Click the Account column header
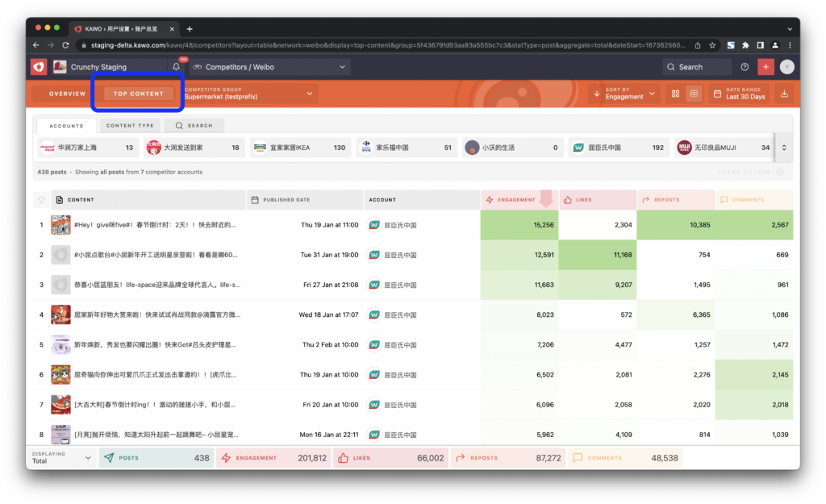The image size is (826, 504). (421, 200)
